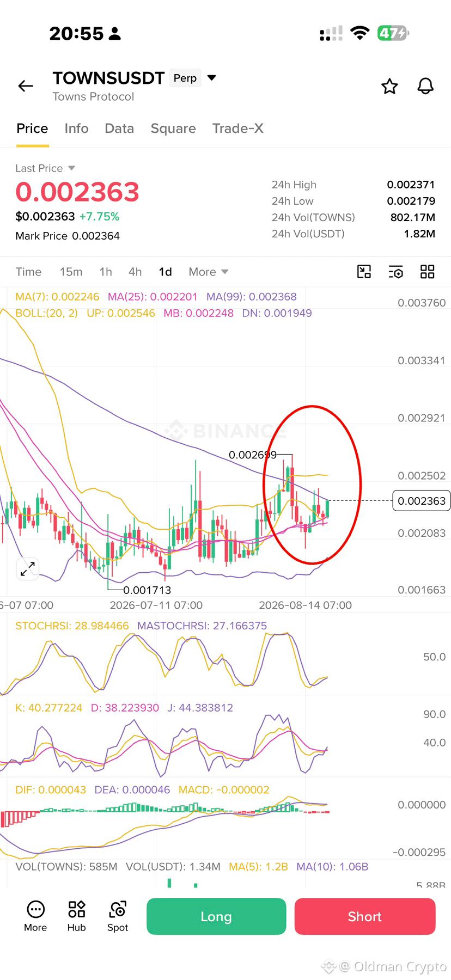Open chart grid layout icon
Screen dimensions: 451x980
[x=428, y=272]
